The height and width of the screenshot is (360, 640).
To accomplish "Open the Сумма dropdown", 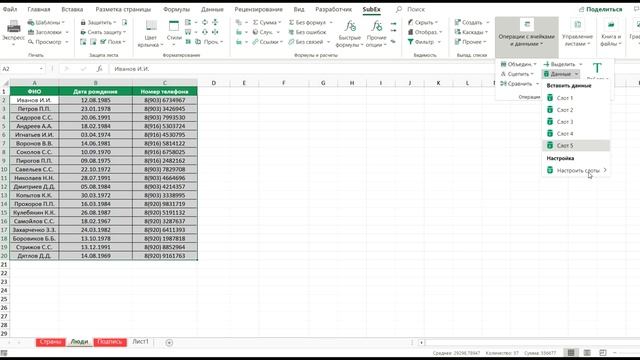I will click(267, 22).
